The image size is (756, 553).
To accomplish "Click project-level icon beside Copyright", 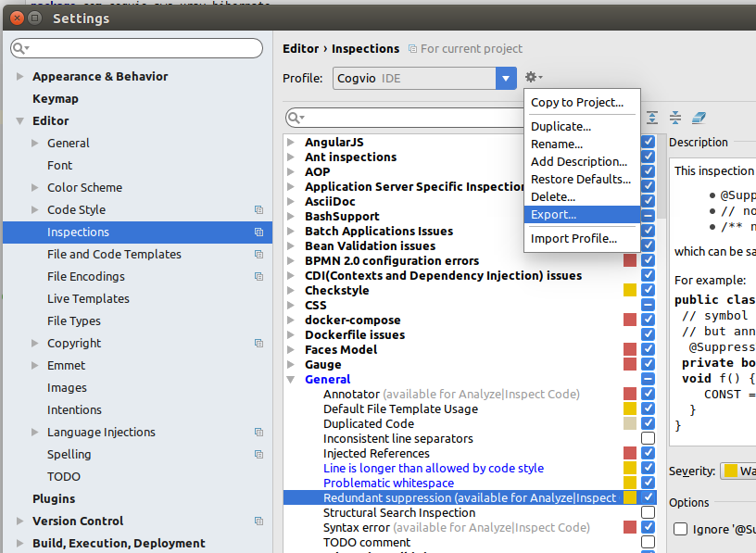I will click(258, 344).
